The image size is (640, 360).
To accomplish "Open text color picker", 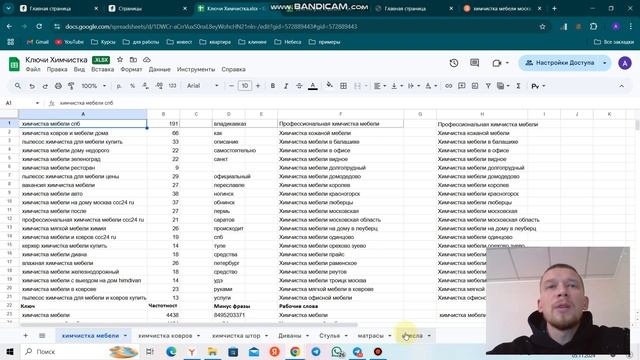I will click(x=313, y=86).
